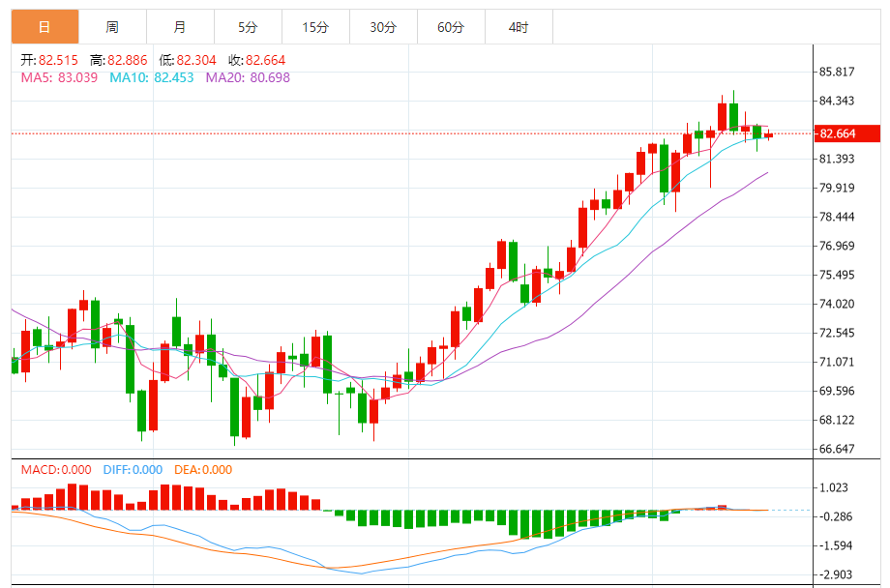Click the 1.023 MACD axis label

coord(834,487)
